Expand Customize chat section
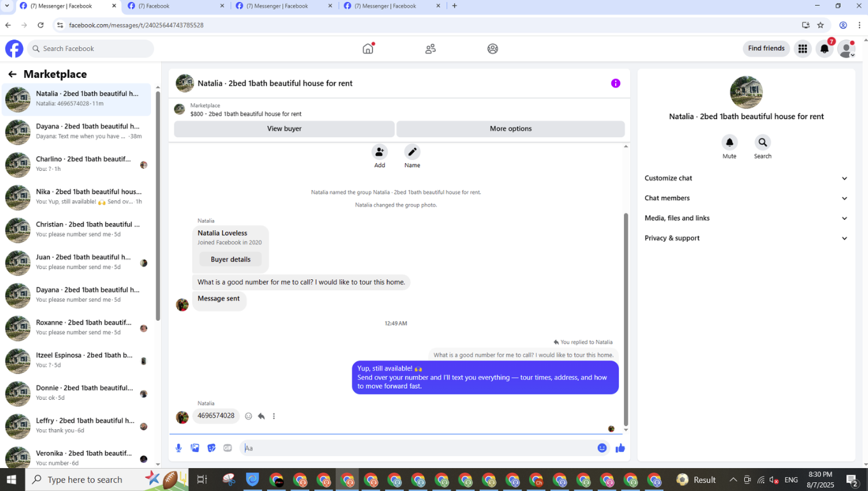 tap(746, 179)
